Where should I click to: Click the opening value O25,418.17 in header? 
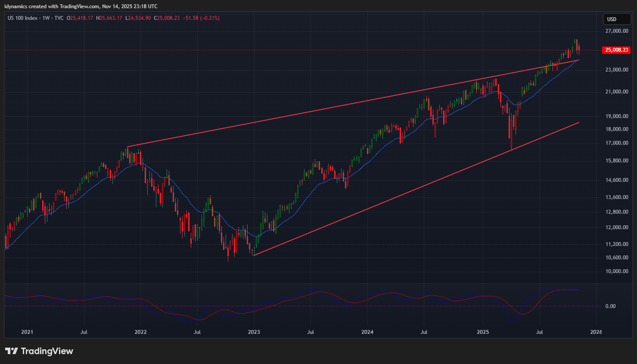[80, 18]
